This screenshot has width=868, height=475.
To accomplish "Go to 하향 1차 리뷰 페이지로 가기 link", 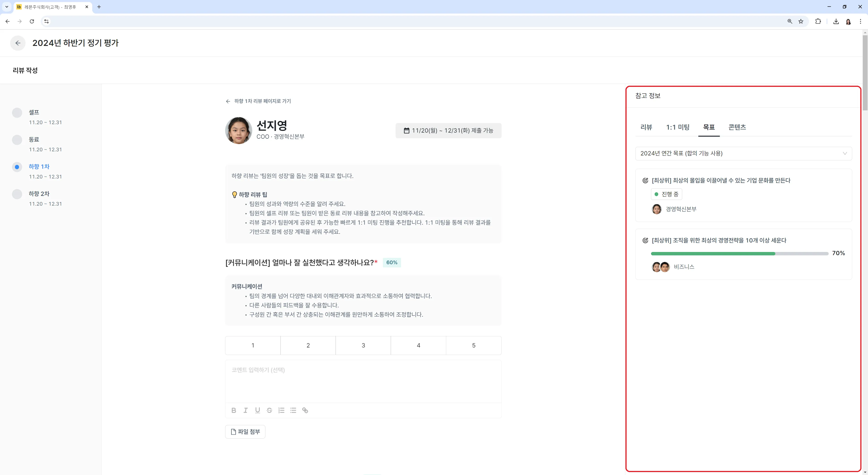I will 258,101.
